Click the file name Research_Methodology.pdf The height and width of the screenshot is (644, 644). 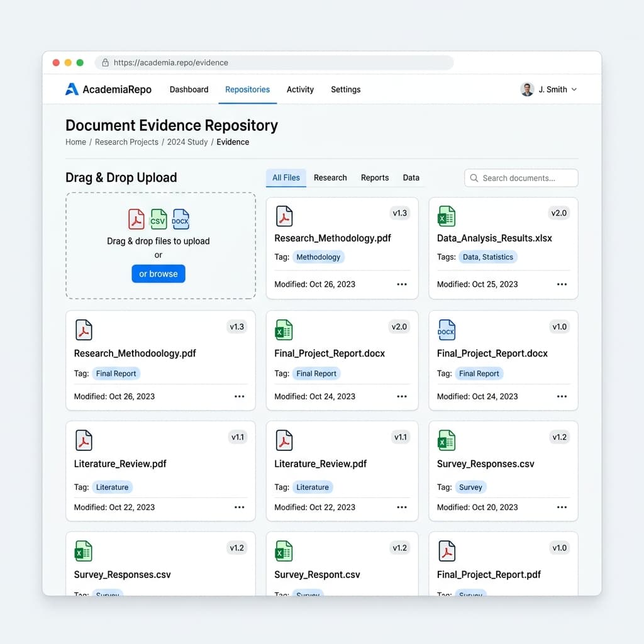pos(333,238)
